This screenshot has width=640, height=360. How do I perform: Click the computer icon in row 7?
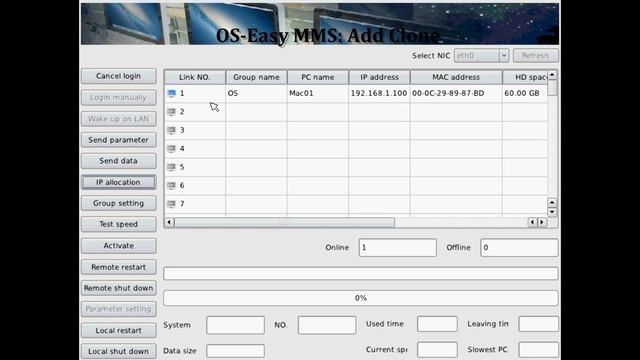point(171,204)
